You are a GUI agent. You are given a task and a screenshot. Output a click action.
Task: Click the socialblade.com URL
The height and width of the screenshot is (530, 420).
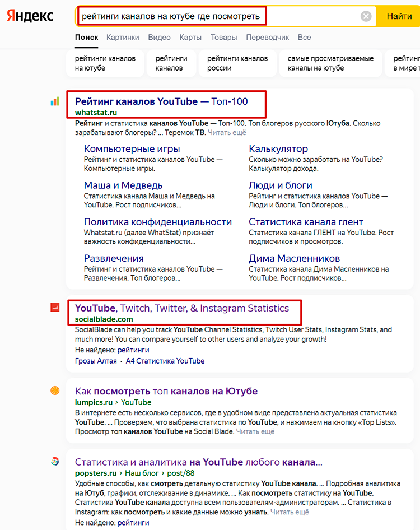point(104,319)
